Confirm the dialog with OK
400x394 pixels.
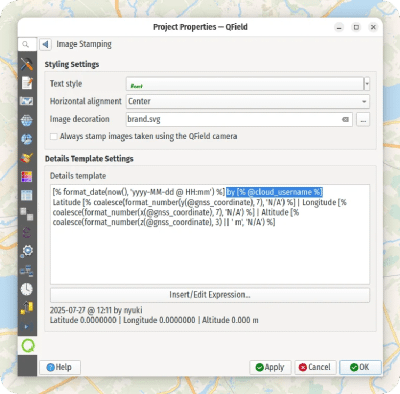coord(360,367)
